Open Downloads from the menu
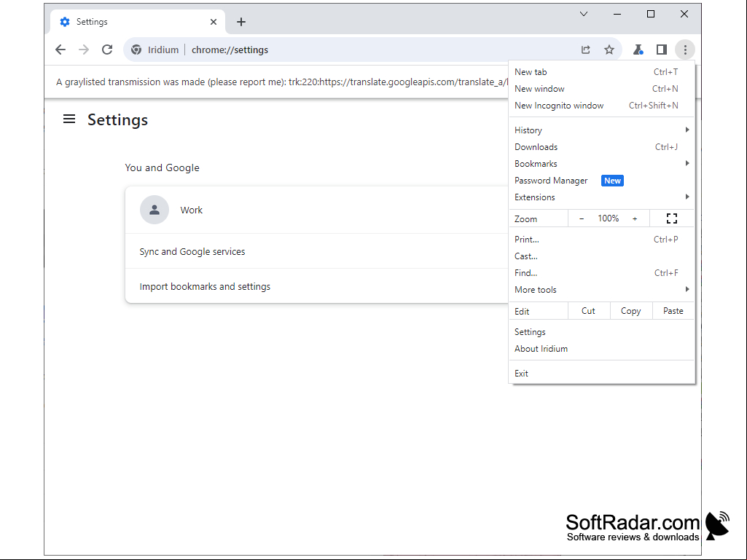 pos(602,146)
